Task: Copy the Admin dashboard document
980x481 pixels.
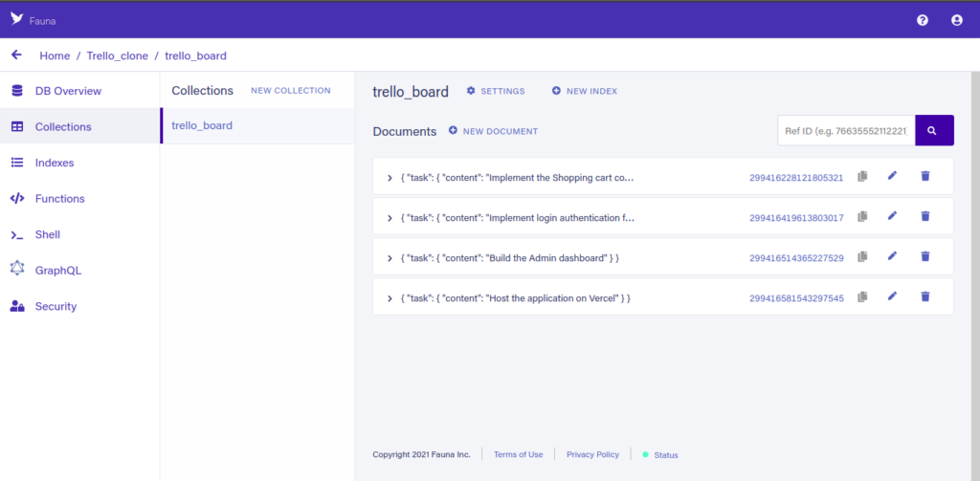Action: pos(862,256)
